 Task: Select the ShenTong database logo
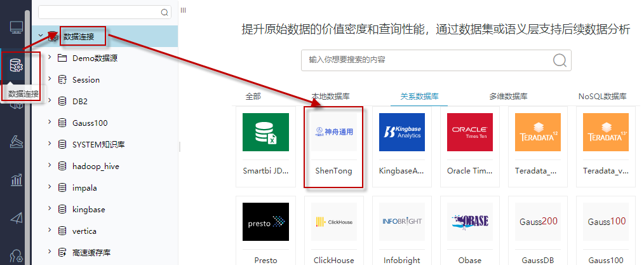pos(334,132)
